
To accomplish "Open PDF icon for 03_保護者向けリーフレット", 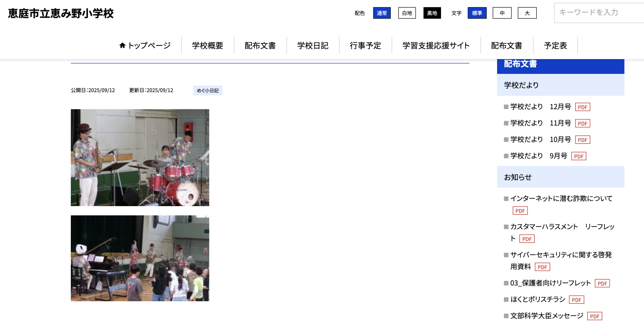I will [x=602, y=283].
